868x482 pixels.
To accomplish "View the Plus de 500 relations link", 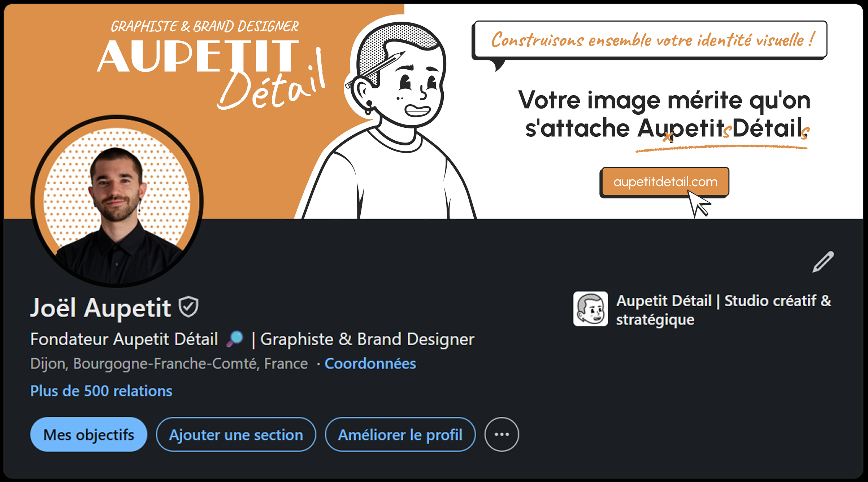I will [101, 391].
